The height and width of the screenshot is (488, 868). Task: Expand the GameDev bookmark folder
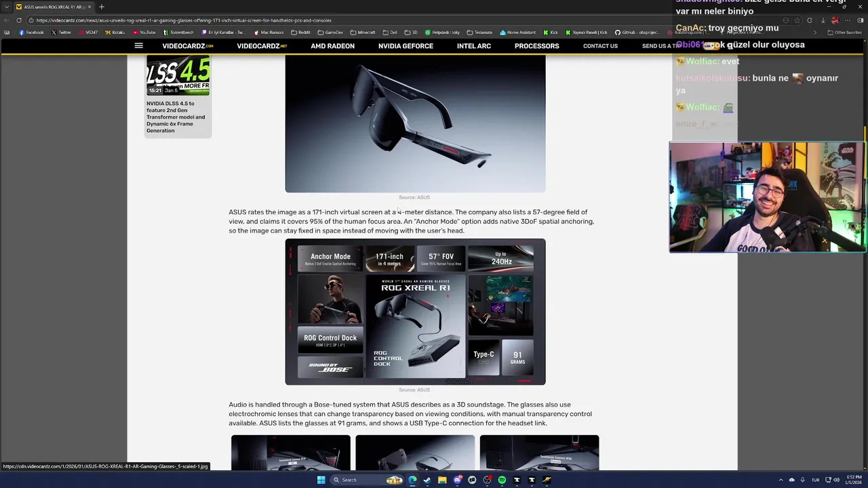[330, 33]
